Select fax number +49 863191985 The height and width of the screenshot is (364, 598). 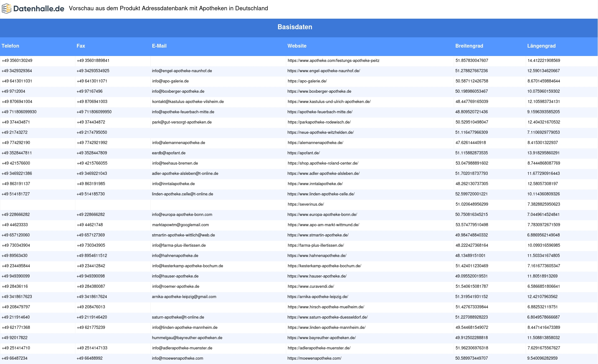click(91, 184)
